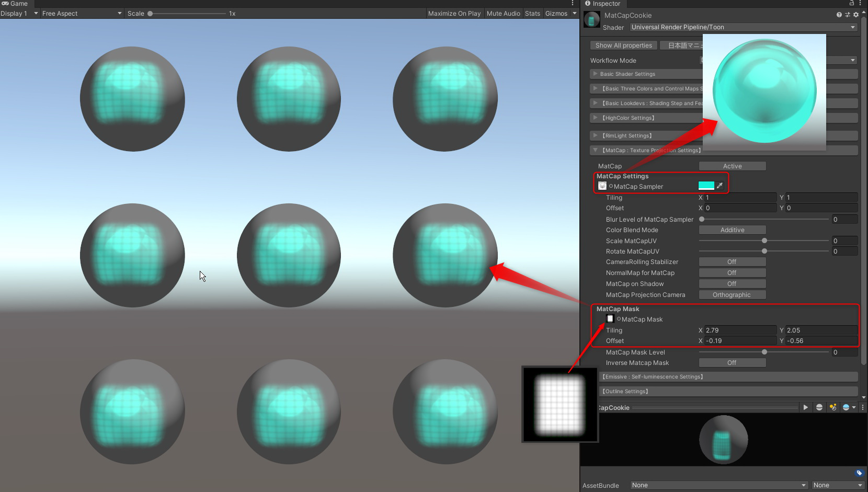Click the MatCap Sampler cyan color swatch
The height and width of the screenshot is (492, 868).
[706, 186]
